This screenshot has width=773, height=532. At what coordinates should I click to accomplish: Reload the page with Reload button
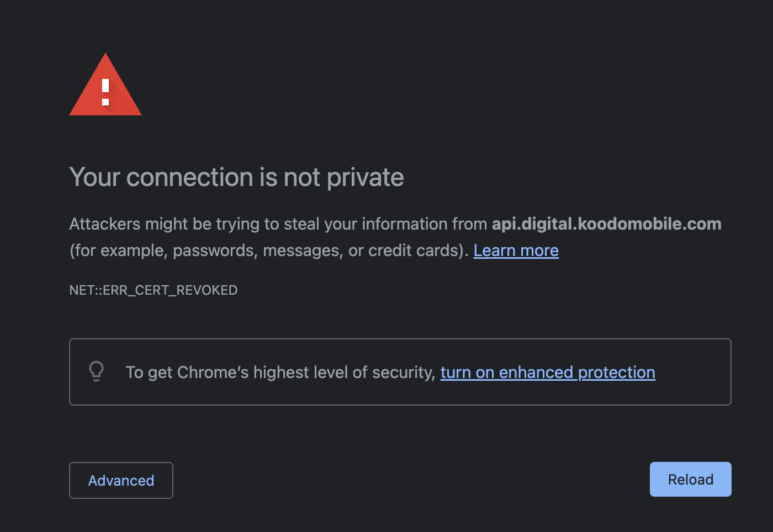tap(690, 479)
